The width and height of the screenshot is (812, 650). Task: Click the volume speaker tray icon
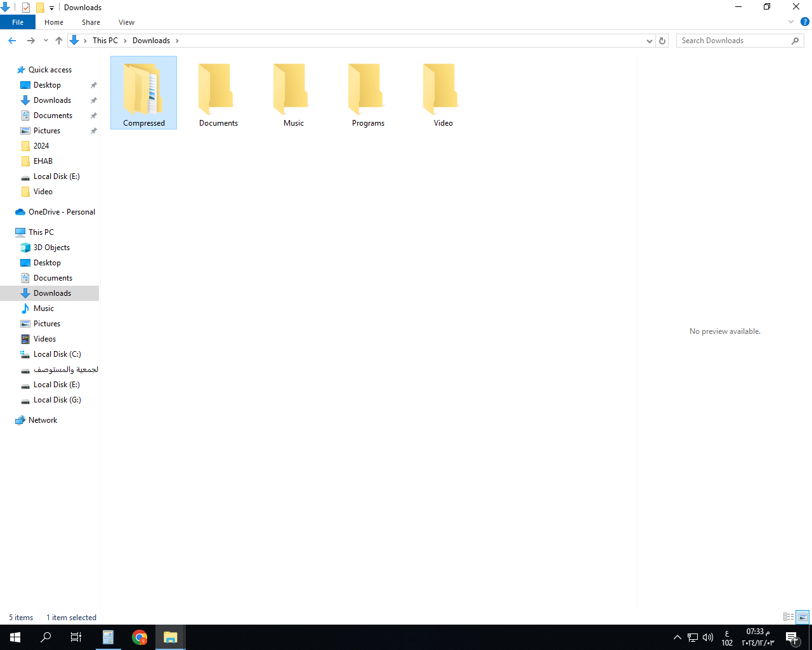click(x=708, y=637)
